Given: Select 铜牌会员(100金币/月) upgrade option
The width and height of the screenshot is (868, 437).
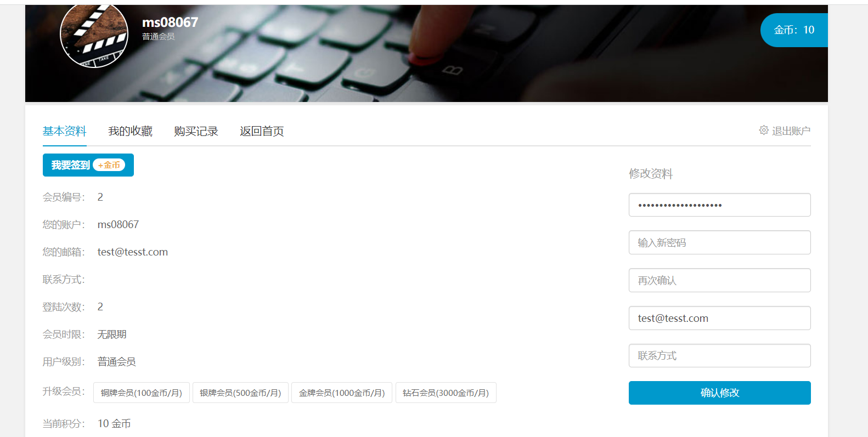Looking at the screenshot, I should [142, 393].
